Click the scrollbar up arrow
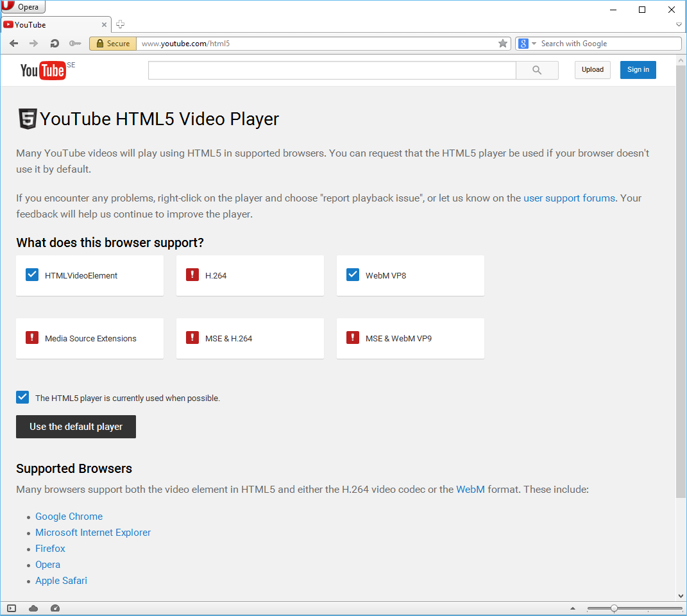This screenshot has height=616, width=687. coord(681,60)
